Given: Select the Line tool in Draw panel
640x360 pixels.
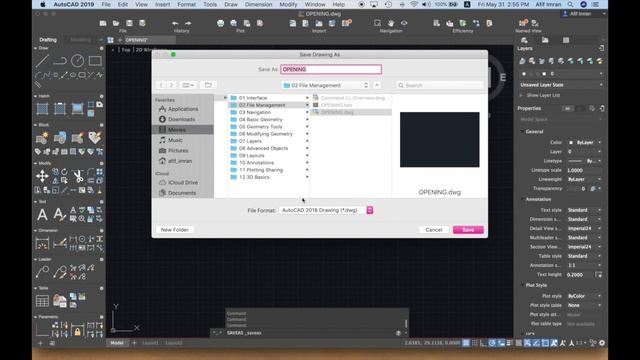Looking at the screenshot, I should [42, 61].
